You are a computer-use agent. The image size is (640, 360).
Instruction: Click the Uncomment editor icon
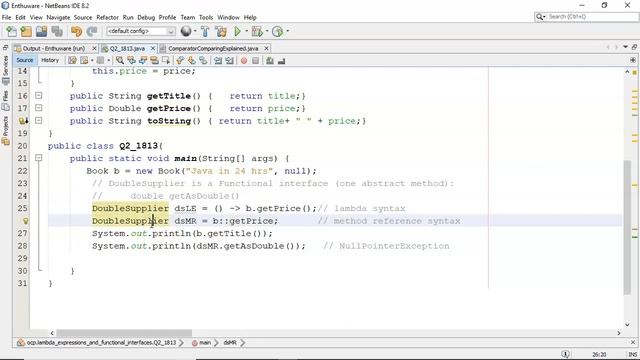(x=281, y=61)
